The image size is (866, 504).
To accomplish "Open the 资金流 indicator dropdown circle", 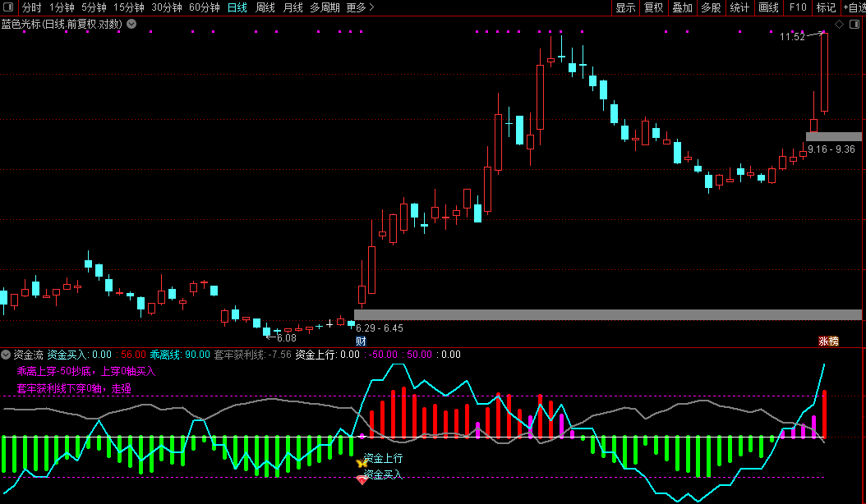I will pyautogui.click(x=6, y=355).
